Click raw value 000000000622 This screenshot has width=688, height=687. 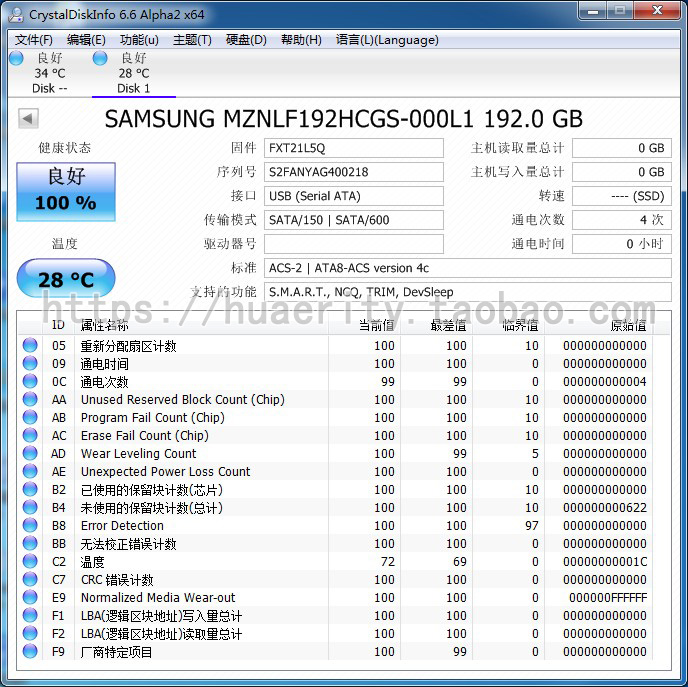click(x=605, y=507)
